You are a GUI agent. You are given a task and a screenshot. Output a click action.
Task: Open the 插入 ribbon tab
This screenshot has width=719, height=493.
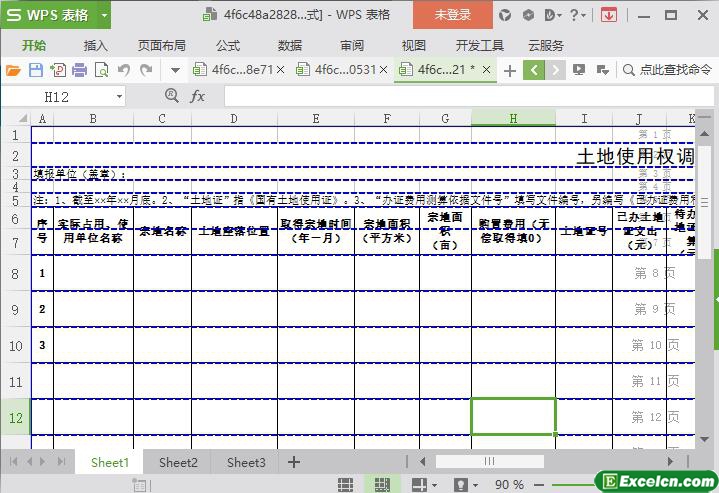click(x=95, y=45)
